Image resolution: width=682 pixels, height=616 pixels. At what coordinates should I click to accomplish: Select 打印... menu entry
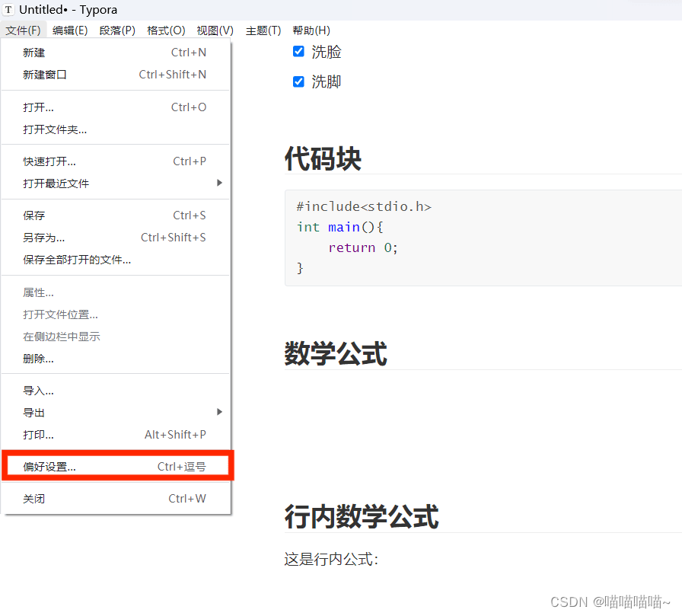click(x=115, y=435)
